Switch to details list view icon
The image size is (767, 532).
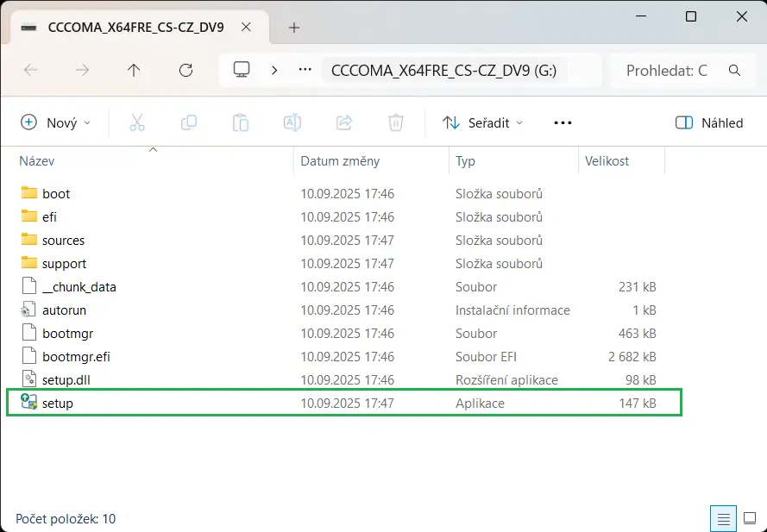(724, 518)
